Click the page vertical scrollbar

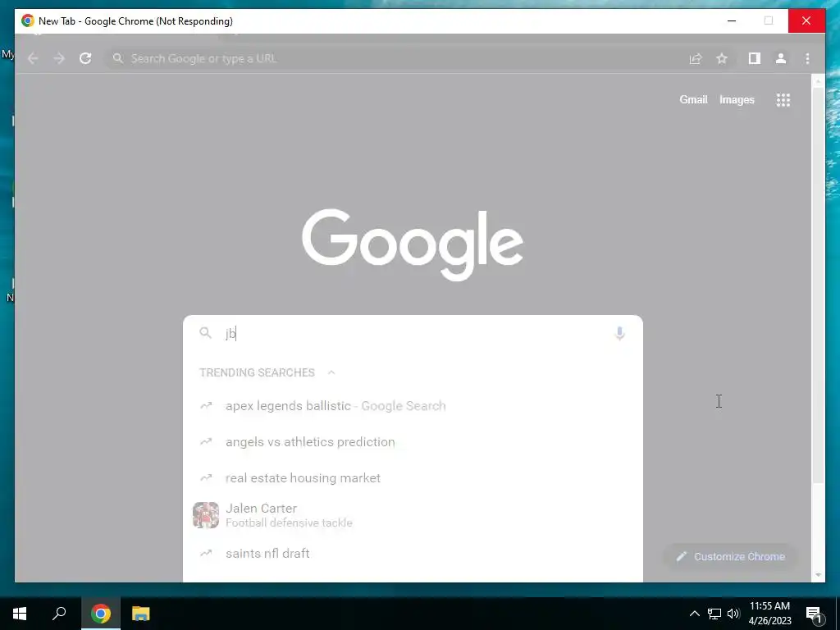click(x=818, y=286)
